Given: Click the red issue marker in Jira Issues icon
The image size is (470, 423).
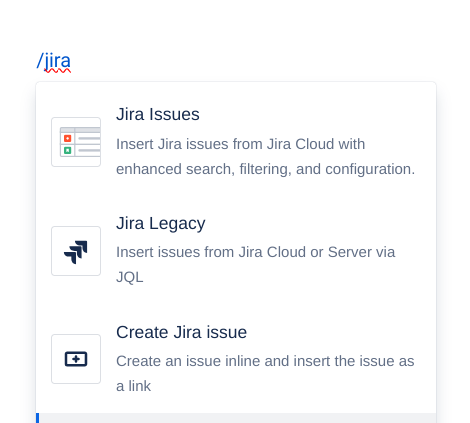Looking at the screenshot, I should pyautogui.click(x=68, y=138).
